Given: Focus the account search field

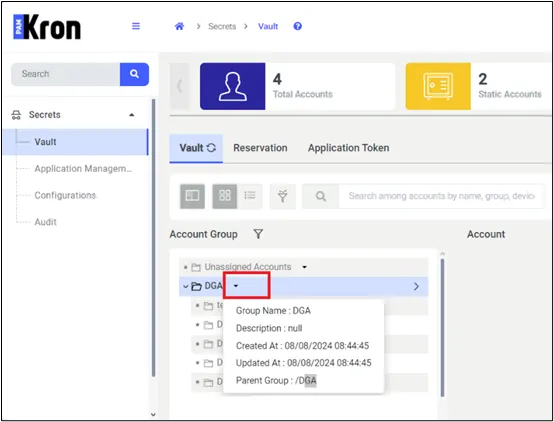Looking at the screenshot, I should coord(442,196).
